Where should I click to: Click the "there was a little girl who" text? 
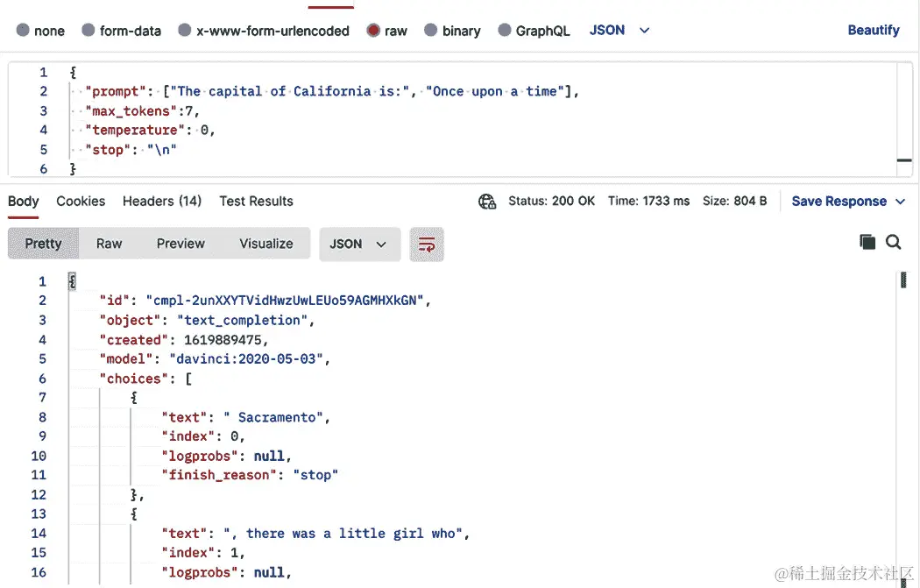[350, 534]
